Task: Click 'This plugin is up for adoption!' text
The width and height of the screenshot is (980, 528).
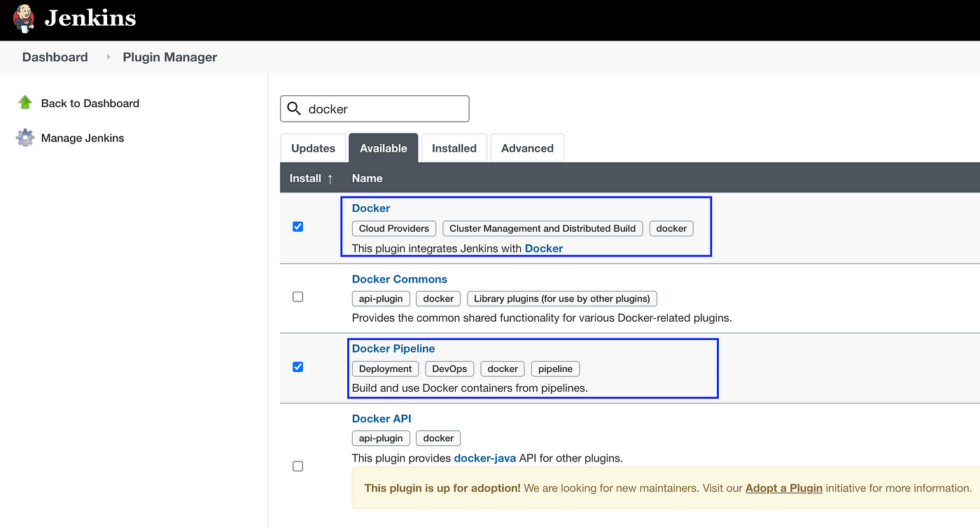Action: tap(442, 488)
